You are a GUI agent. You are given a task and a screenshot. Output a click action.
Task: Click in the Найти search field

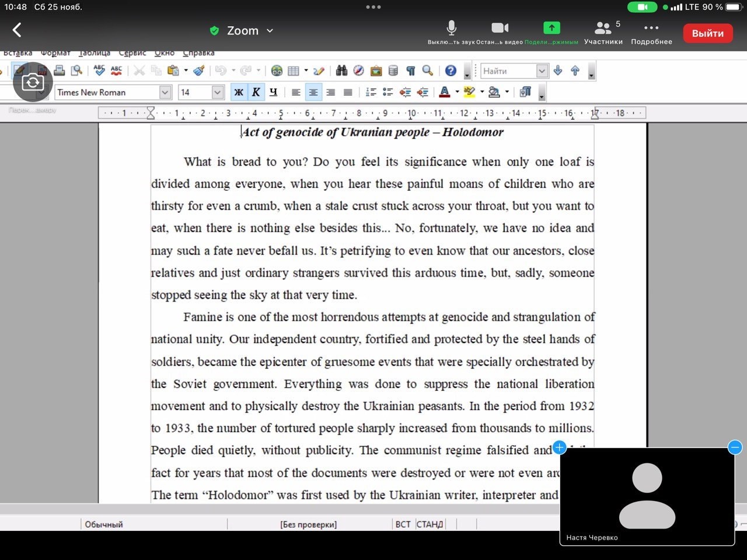pos(508,71)
